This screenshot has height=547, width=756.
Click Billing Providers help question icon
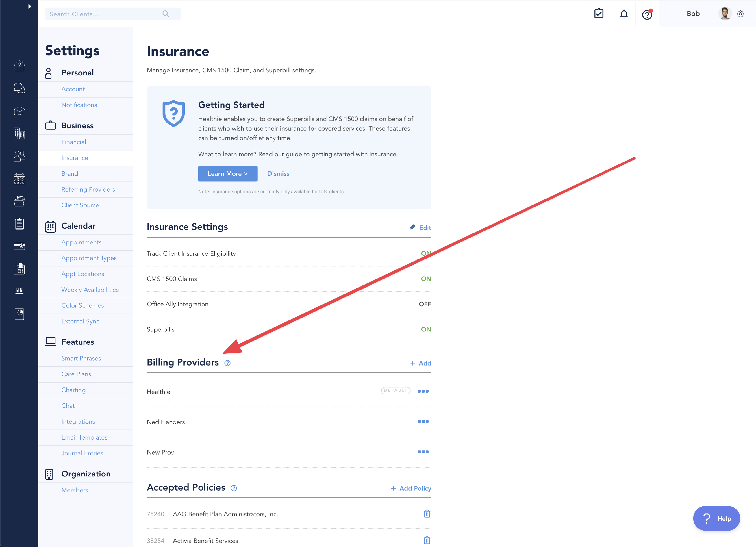227,363
